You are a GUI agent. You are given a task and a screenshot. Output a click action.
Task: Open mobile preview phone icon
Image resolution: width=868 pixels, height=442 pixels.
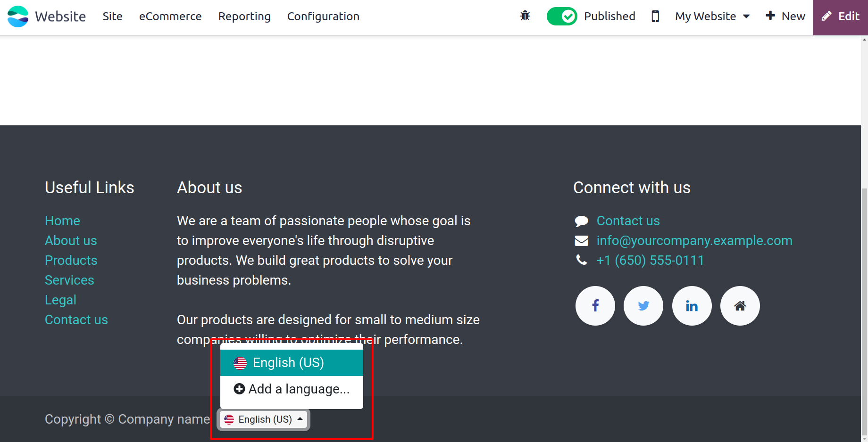(x=655, y=16)
